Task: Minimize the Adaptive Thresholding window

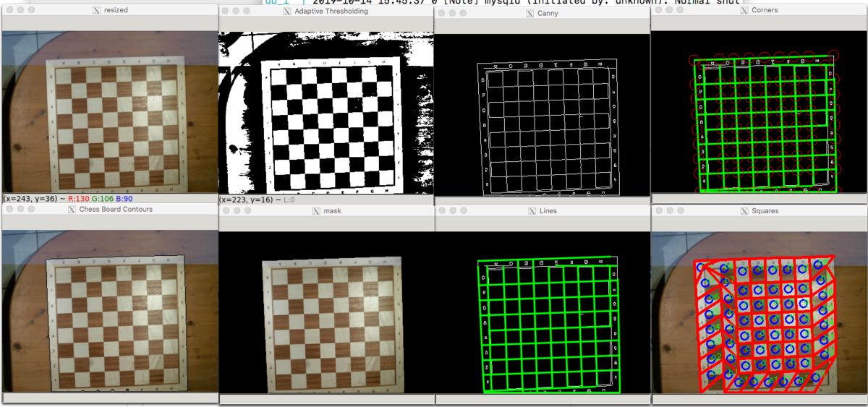Action: coord(237,11)
